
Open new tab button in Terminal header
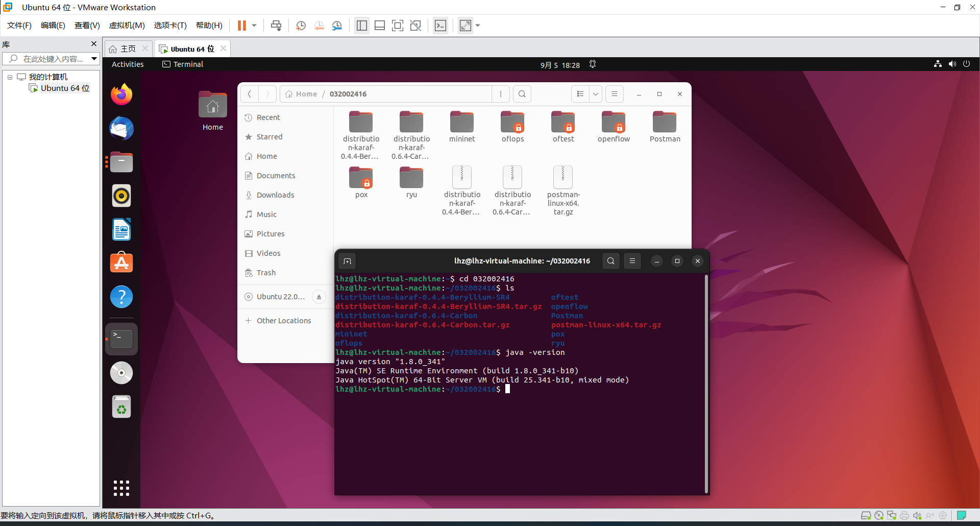348,261
